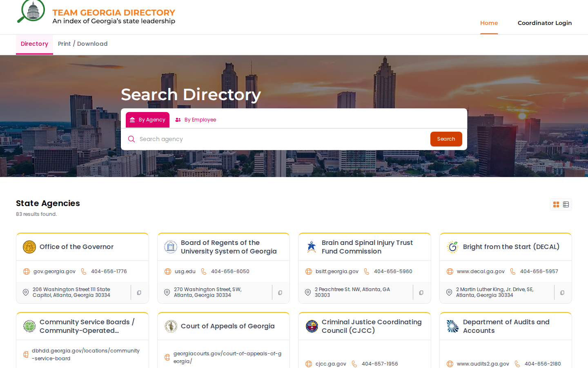The height and width of the screenshot is (368, 588).
Task: Click phone number 404-656-5957
Action: 539,272
